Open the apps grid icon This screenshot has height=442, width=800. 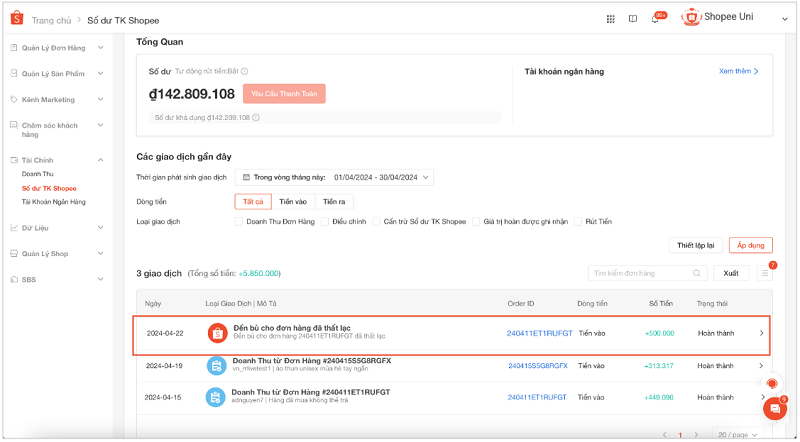611,19
